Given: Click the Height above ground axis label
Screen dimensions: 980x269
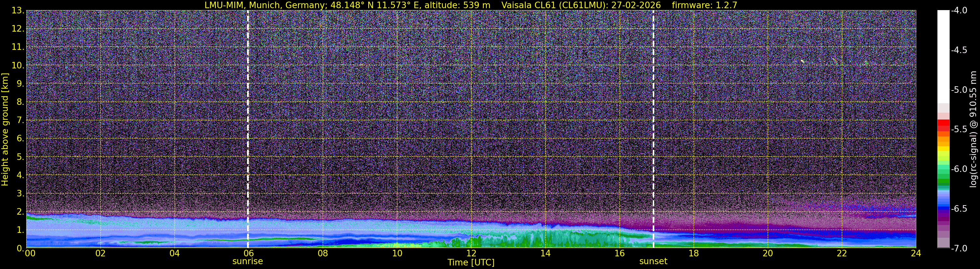Looking at the screenshot, I should [5, 130].
